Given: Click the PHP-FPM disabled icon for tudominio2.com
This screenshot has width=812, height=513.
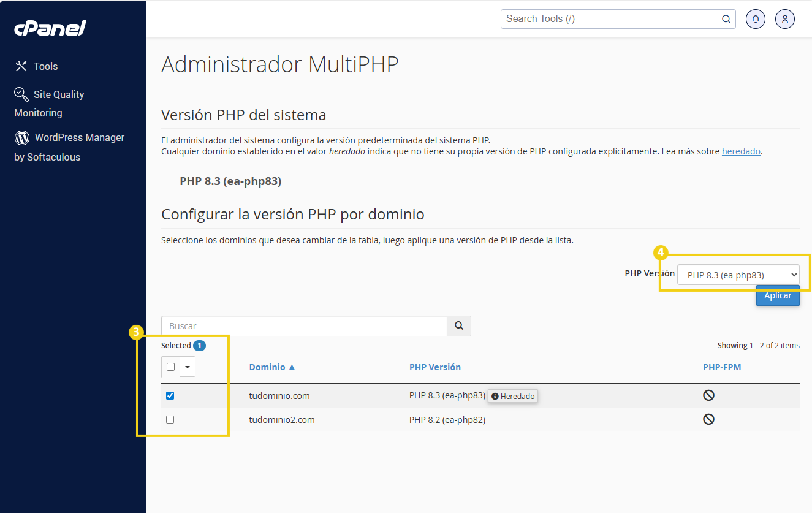Looking at the screenshot, I should (708, 419).
